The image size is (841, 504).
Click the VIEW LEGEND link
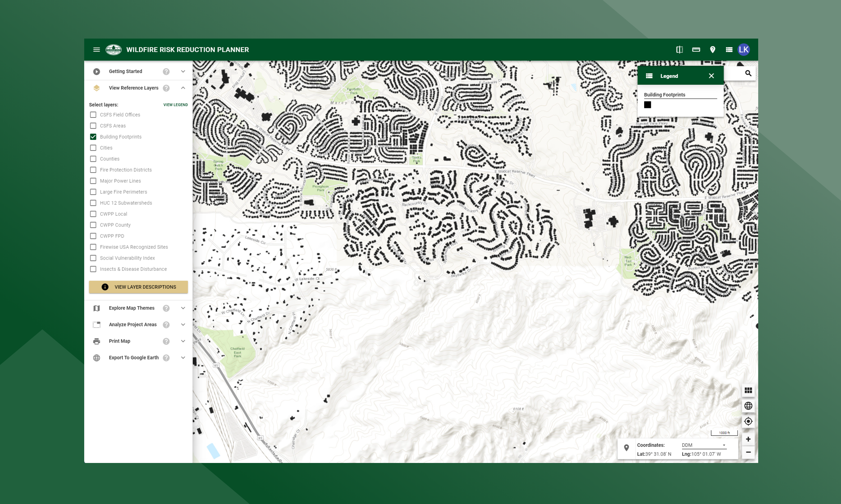175,105
